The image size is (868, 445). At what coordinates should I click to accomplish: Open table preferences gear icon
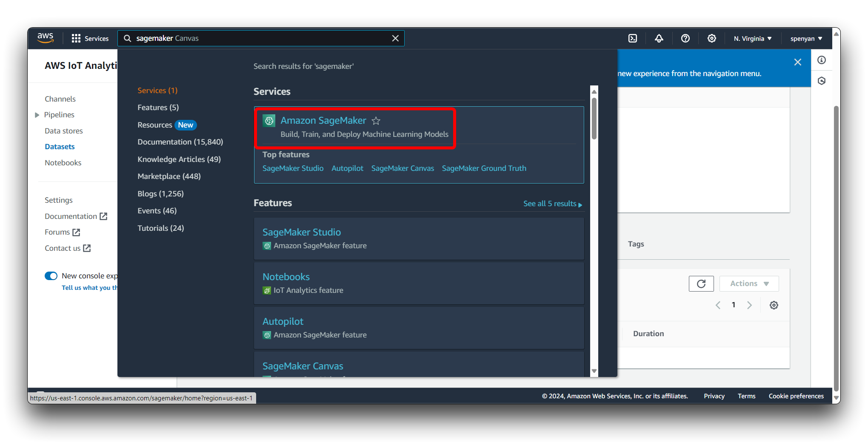pyautogui.click(x=774, y=305)
